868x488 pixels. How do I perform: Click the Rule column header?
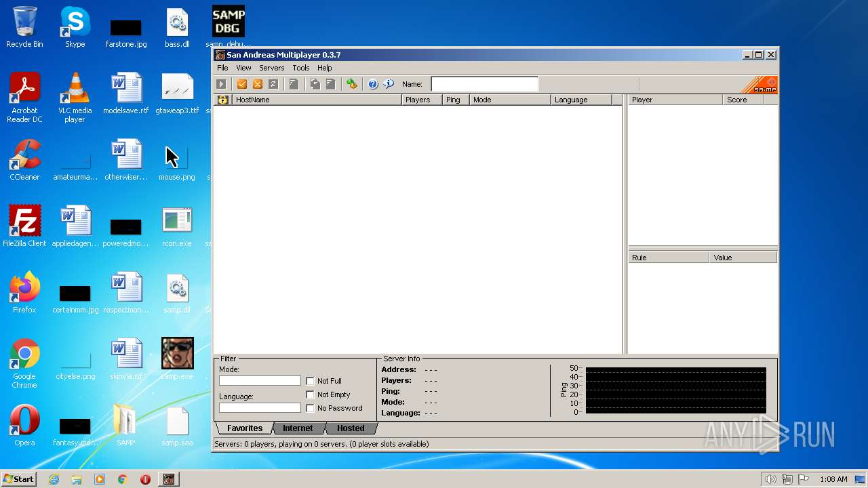tap(669, 258)
